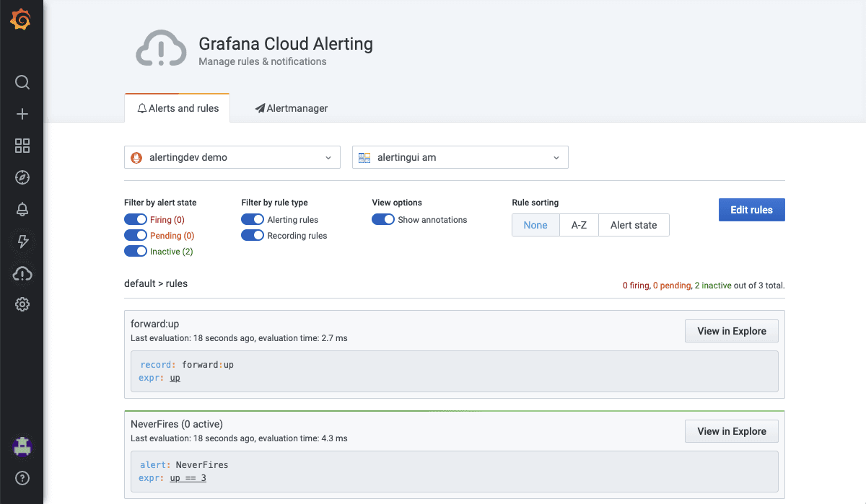The width and height of the screenshot is (866, 504).
Task: Click the Grafana logo home icon
Action: point(21,19)
